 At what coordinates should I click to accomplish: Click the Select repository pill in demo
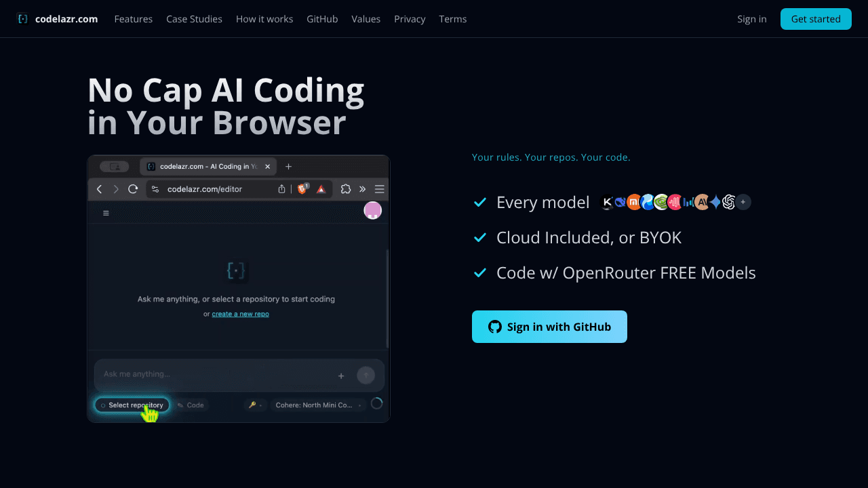132,405
